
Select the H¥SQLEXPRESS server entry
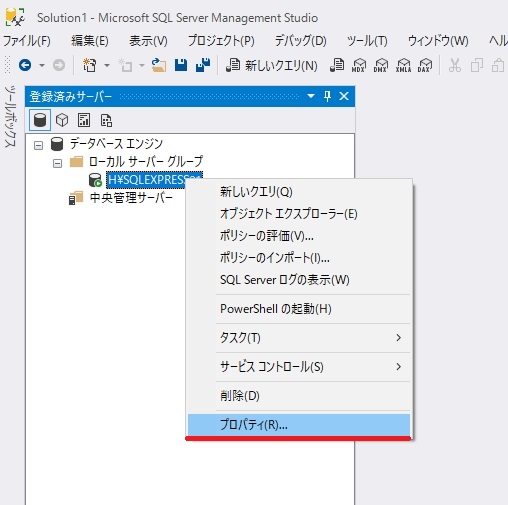[x=154, y=180]
